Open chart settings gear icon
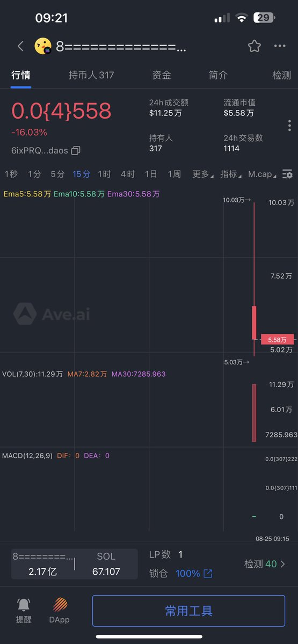This screenshot has width=298, height=644. click(x=287, y=174)
